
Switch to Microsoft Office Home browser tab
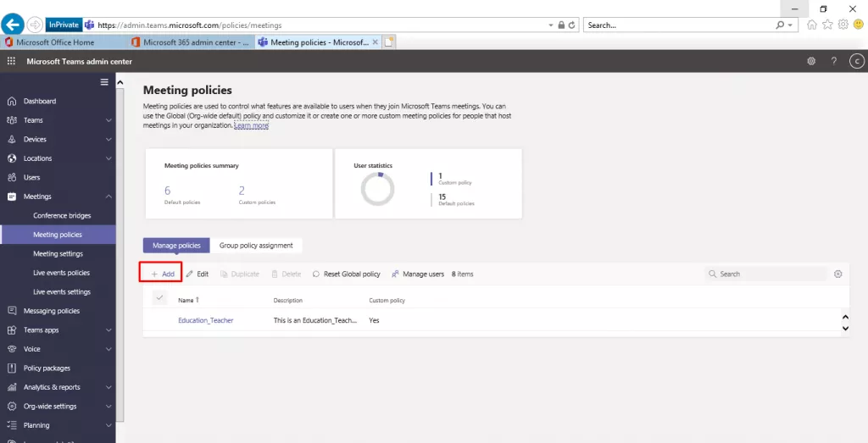click(64, 42)
